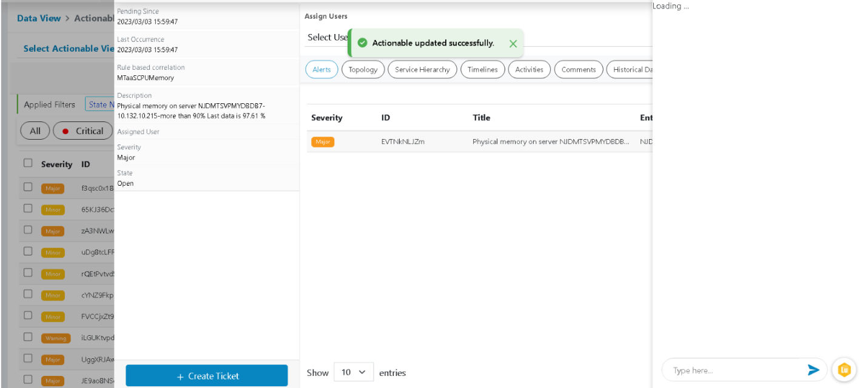Switch to the Topology tab
Screen dimensions: 868x388
point(363,70)
